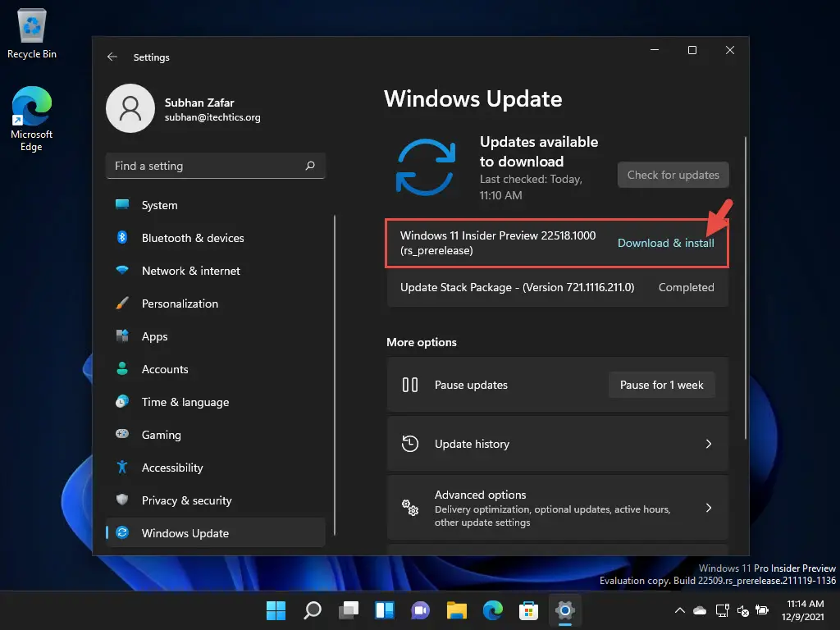Viewport: 840px width, 630px height.
Task: Click the muted volume tray icon
Action: click(743, 610)
